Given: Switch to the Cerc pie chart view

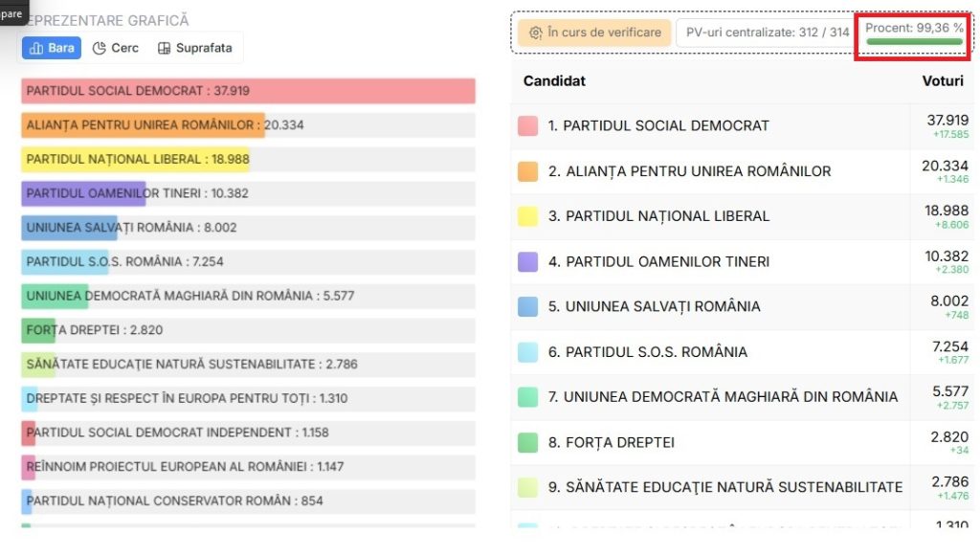Looking at the screenshot, I should click(115, 48).
